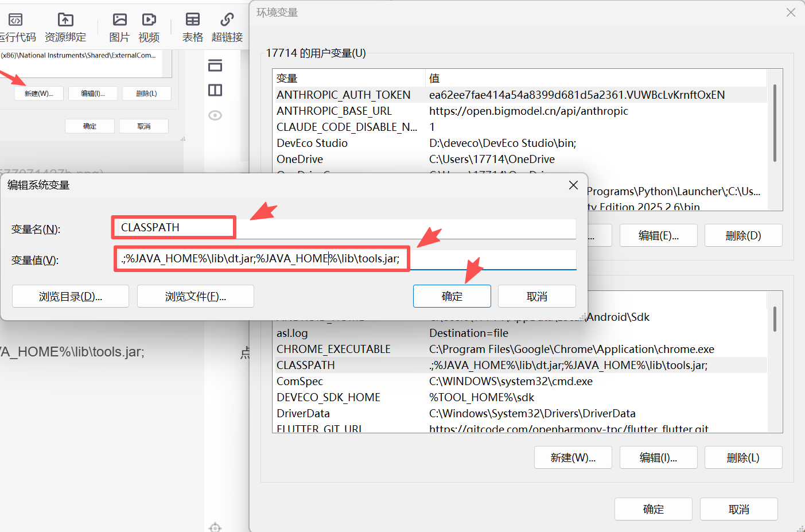Click the value C:\WINDOWS\system32\cmd.exe
Image resolution: width=805 pixels, height=532 pixels.
tap(511, 381)
